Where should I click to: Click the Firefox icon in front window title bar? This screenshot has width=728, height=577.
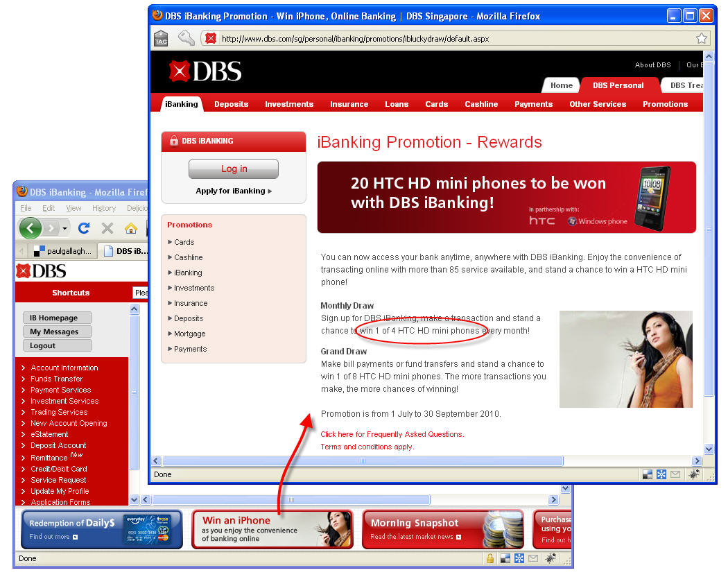coord(157,15)
